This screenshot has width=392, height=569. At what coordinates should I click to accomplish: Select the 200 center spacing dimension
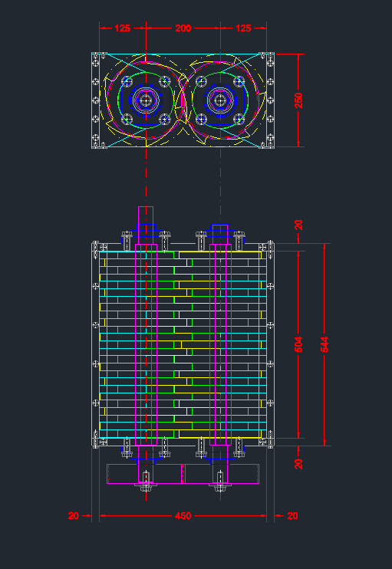click(x=183, y=28)
